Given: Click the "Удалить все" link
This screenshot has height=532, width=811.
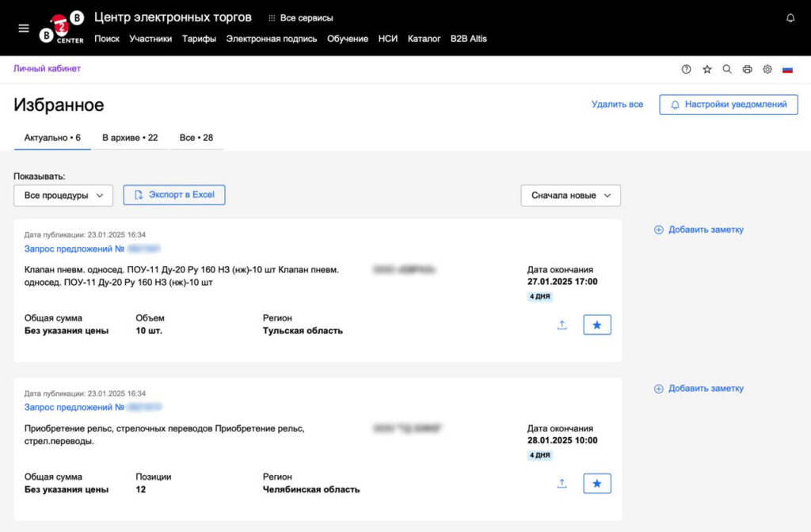Looking at the screenshot, I should pos(617,104).
